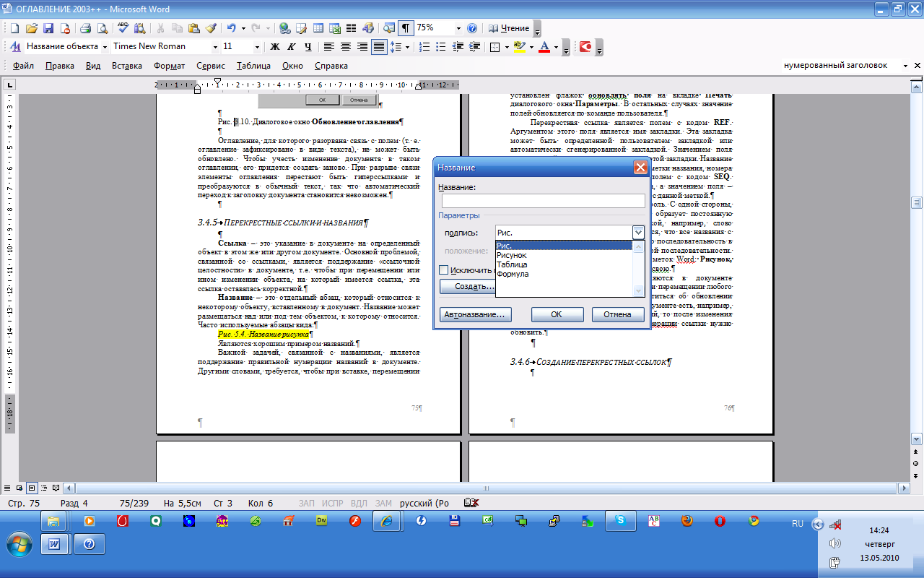This screenshot has height=578, width=924.
Task: Open the Styles and Formatting pane icon
Action: pos(15,46)
